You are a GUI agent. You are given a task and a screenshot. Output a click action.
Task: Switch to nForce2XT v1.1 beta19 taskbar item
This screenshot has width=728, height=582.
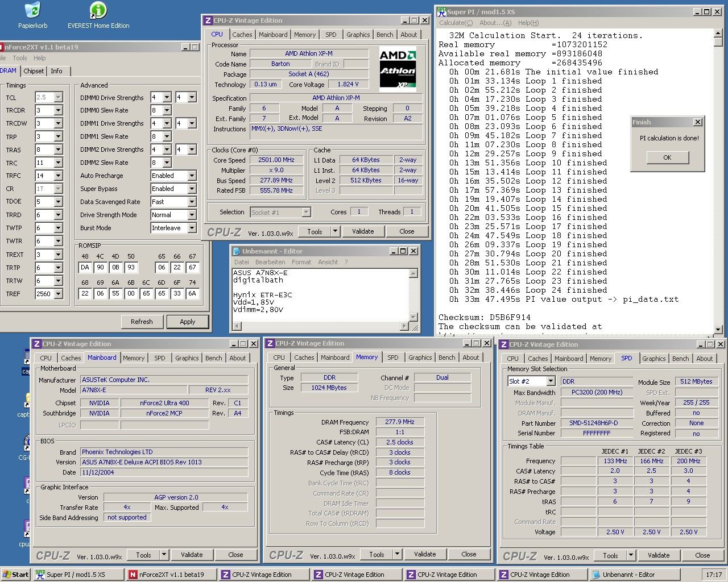171,575
